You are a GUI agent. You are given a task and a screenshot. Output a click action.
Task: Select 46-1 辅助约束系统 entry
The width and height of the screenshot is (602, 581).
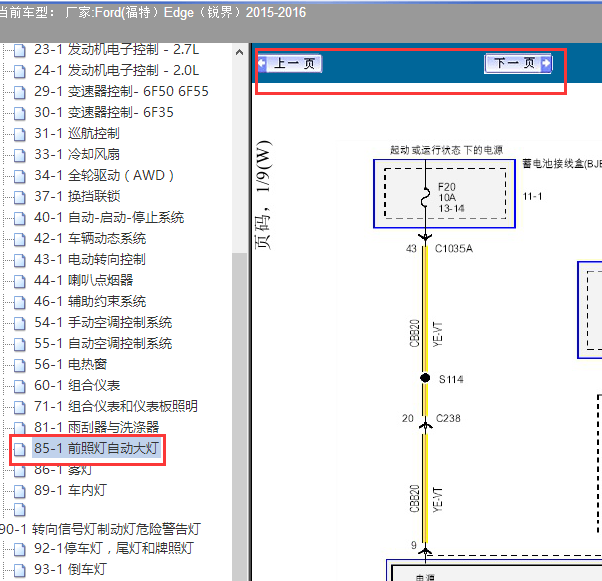tap(90, 301)
